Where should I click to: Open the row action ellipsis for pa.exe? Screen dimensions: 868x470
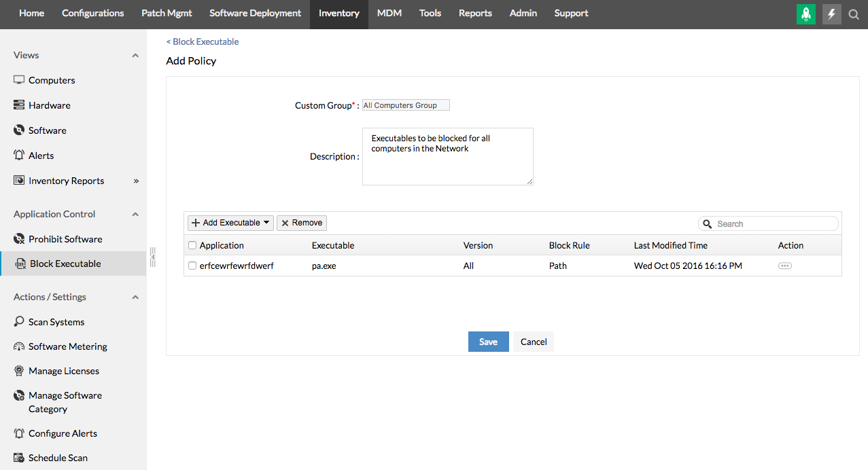tap(784, 266)
